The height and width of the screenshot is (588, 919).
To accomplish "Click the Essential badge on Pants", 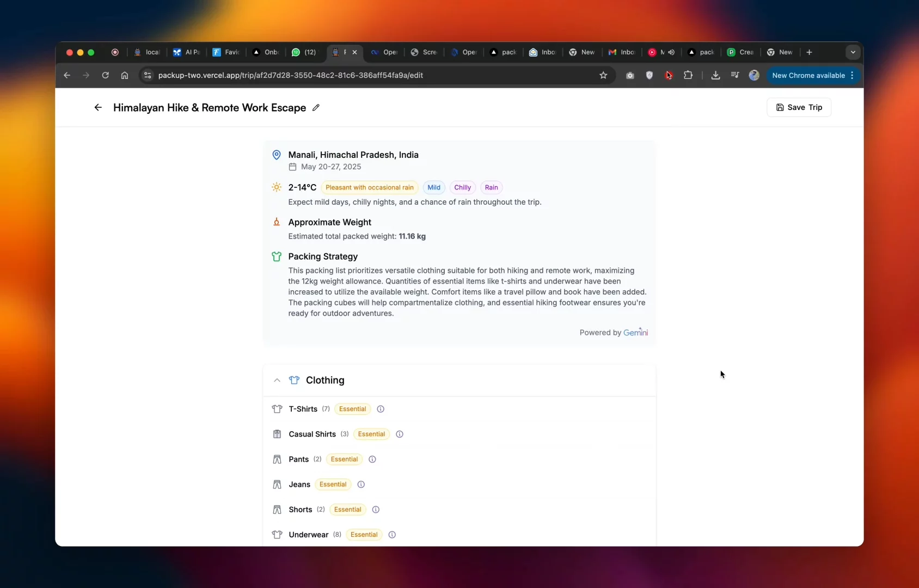I will click(344, 460).
